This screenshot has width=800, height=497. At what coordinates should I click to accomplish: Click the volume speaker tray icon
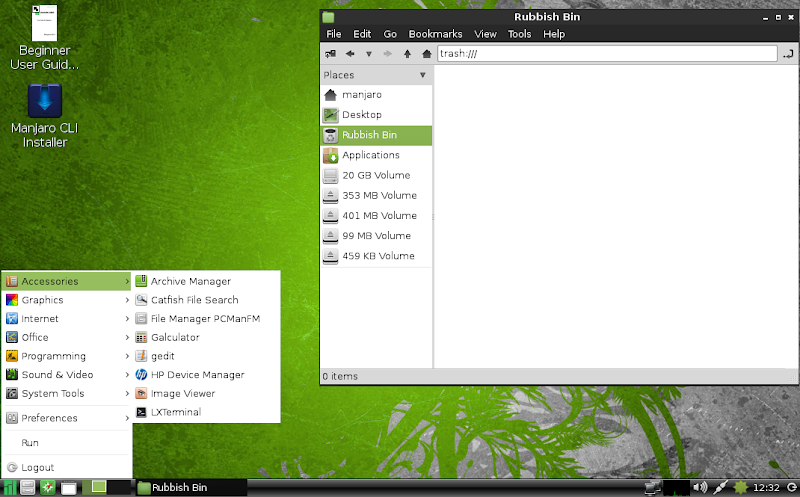point(701,488)
